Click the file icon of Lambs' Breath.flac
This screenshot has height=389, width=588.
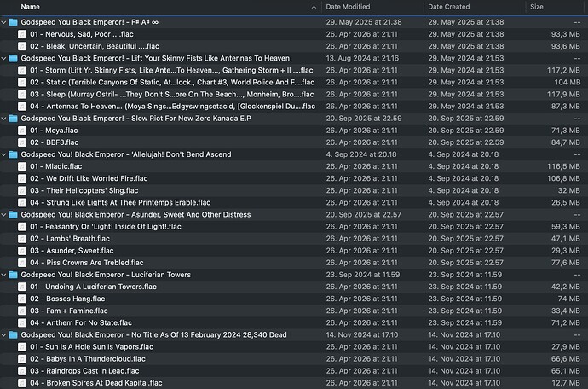[x=22, y=238]
